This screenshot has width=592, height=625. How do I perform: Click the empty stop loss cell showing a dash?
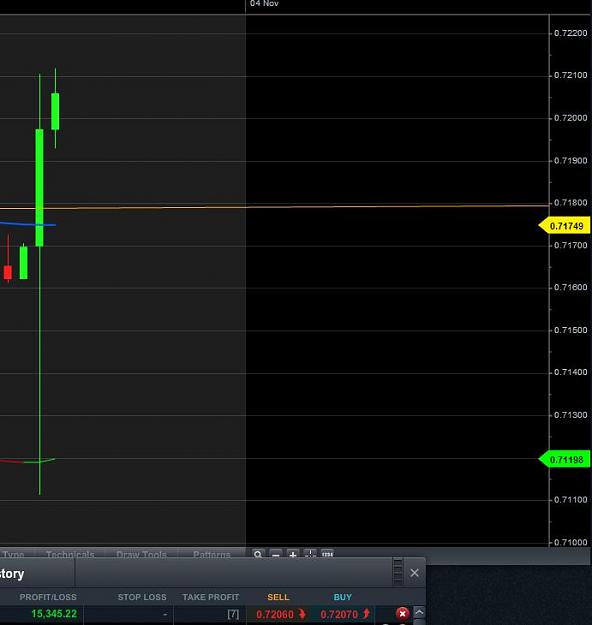tap(128, 614)
